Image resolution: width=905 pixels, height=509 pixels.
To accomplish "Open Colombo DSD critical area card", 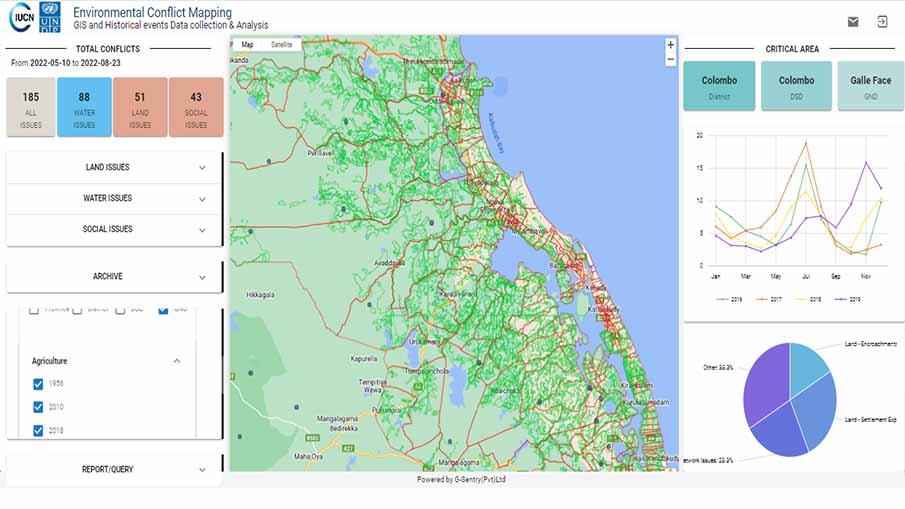I will click(x=796, y=86).
